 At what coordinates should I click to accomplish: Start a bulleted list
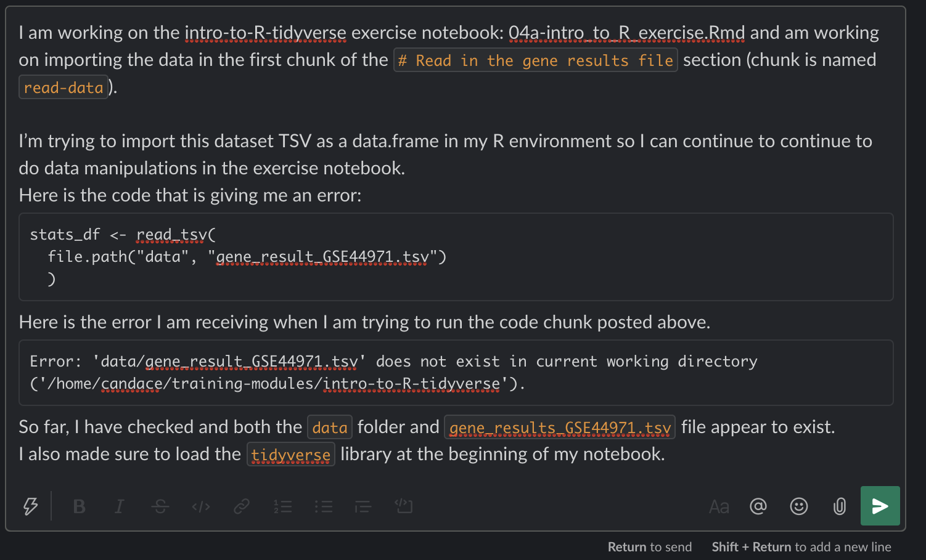coord(323,506)
